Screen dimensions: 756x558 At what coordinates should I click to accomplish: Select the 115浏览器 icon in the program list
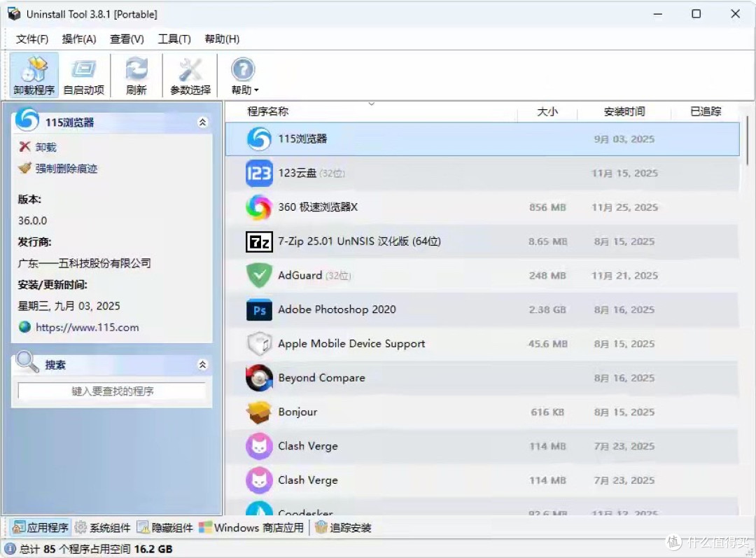coord(259,139)
